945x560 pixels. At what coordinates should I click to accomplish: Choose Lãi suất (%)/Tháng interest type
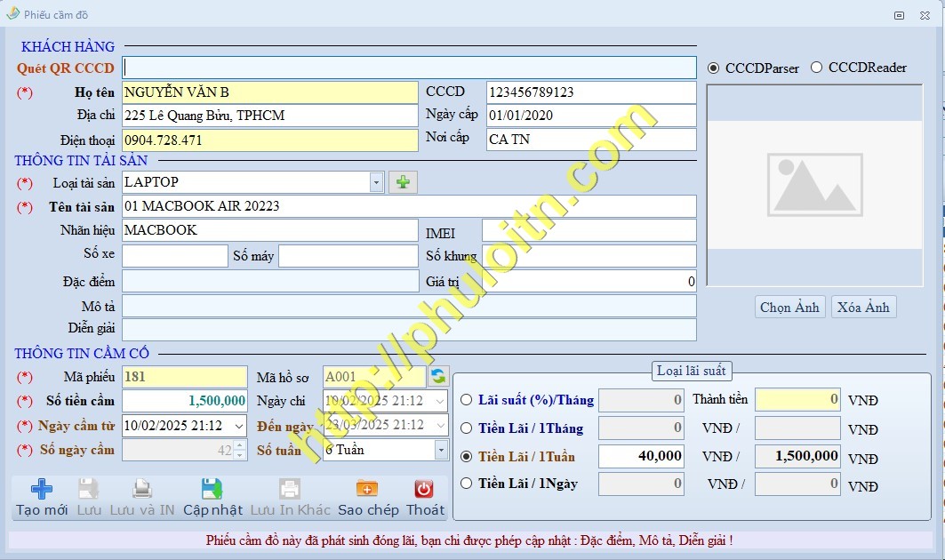[x=467, y=400]
